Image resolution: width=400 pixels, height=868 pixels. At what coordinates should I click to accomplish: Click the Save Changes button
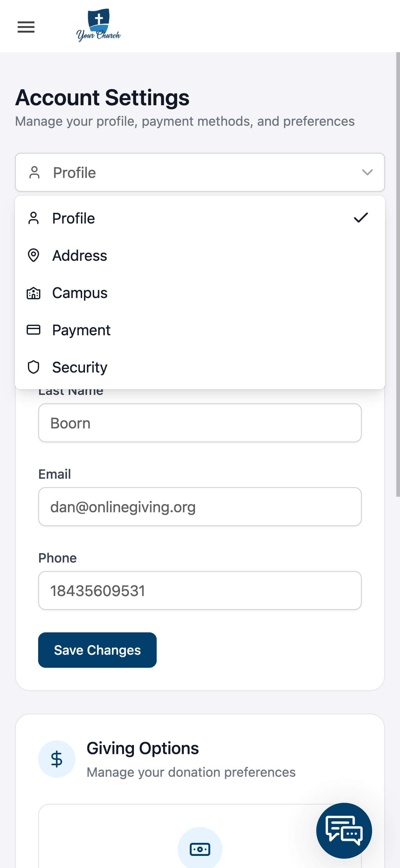pos(97,650)
